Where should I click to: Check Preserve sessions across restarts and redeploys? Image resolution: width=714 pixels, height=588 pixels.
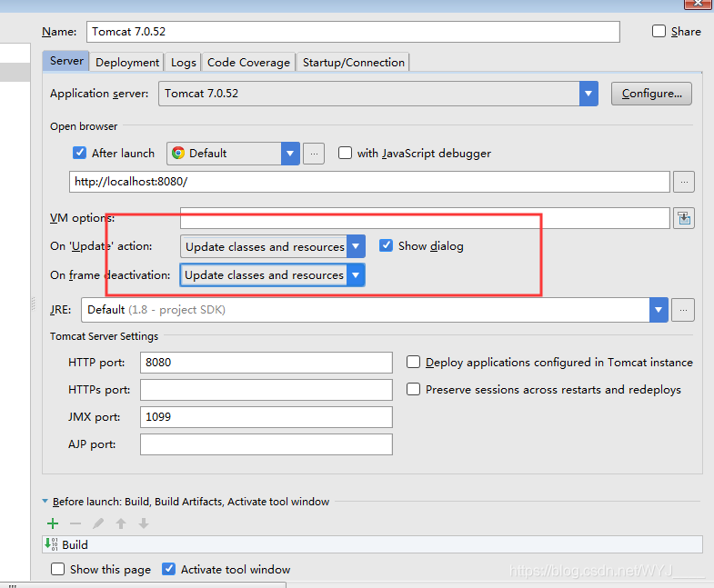[x=413, y=389]
